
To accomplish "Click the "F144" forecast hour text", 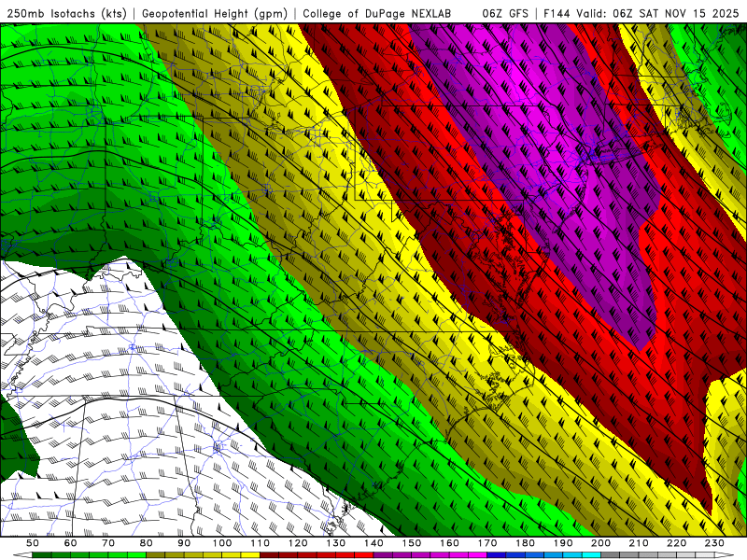I will (557, 13).
